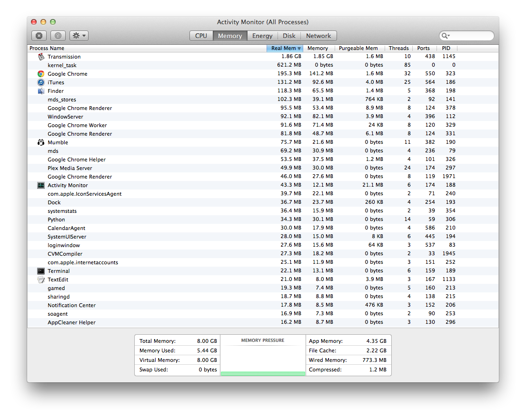The width and height of the screenshot is (526, 420).
Task: Sort by the Memory column header
Action: coord(318,48)
